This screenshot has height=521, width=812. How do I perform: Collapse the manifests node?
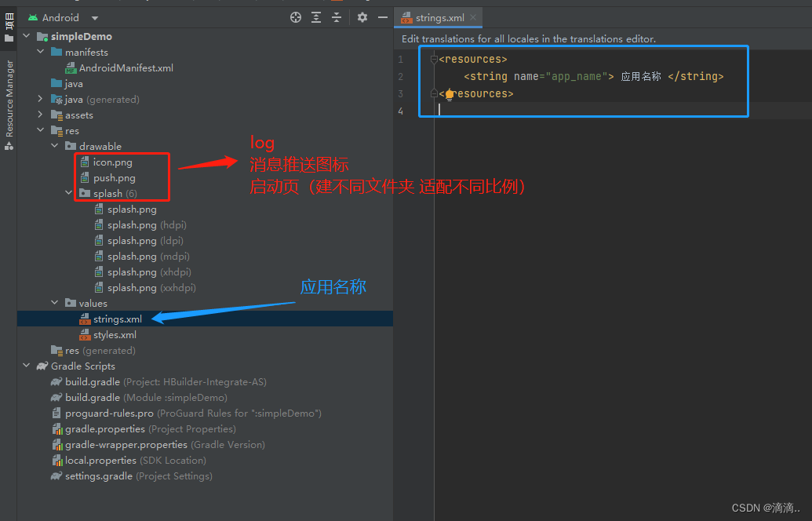[40, 52]
